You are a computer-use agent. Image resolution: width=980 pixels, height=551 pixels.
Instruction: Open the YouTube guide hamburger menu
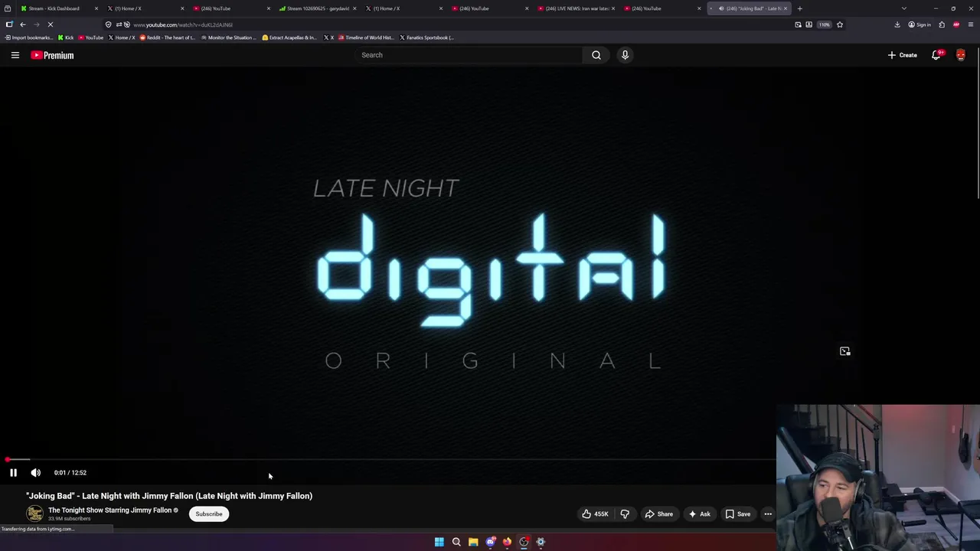pos(15,55)
